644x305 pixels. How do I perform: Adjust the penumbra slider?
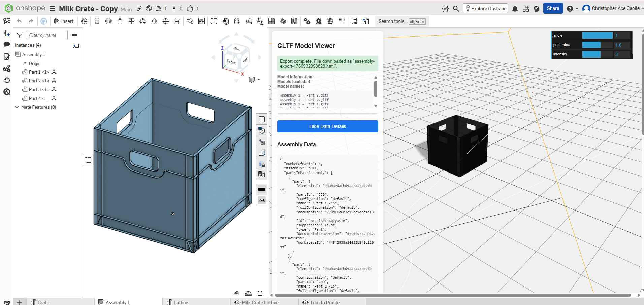[597, 45]
